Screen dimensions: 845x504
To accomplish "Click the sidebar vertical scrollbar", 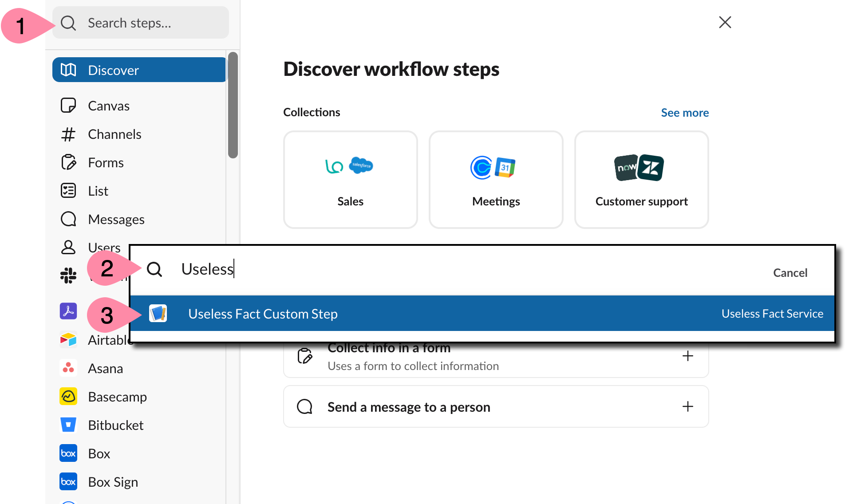I will [233, 105].
